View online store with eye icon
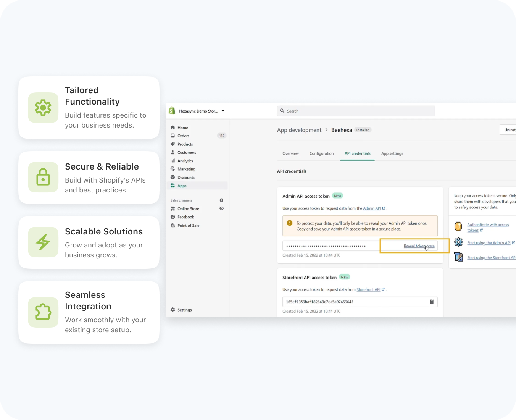Screen dimensions: 516x420 (x=221, y=208)
